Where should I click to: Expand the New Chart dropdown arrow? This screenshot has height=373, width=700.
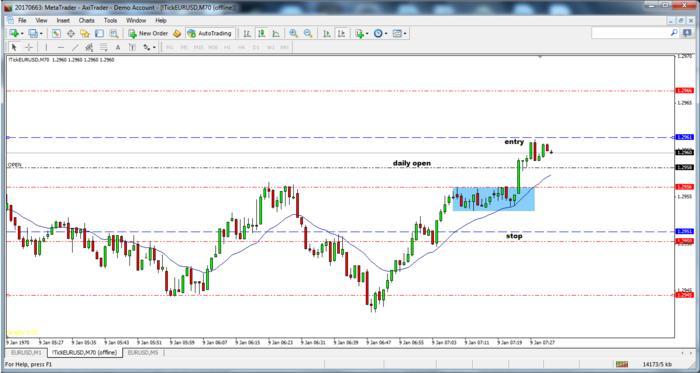tap(22, 33)
